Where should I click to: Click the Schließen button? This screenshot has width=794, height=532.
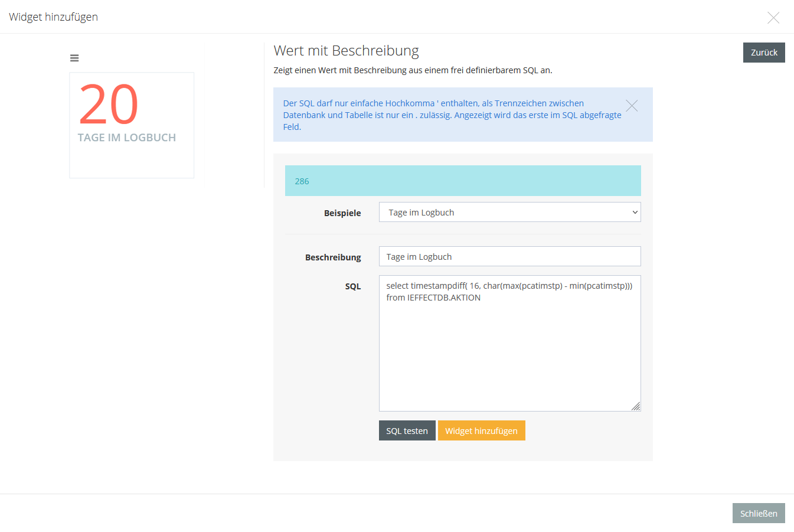[759, 514]
